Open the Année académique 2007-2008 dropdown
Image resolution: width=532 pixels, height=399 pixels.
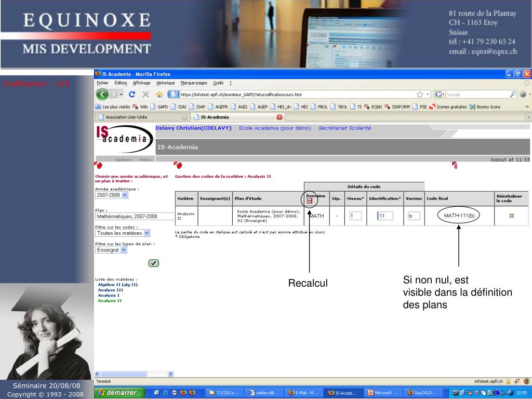pyautogui.click(x=112, y=195)
